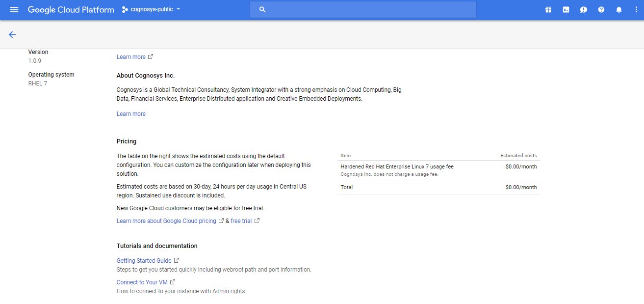Image resolution: width=644 pixels, height=304 pixels.
Task: Select the Hardened Red Hat usage fee row
Action: coord(397,167)
